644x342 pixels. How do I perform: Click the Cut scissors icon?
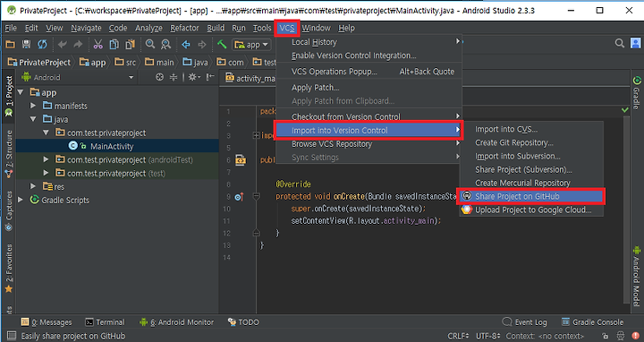[98, 44]
